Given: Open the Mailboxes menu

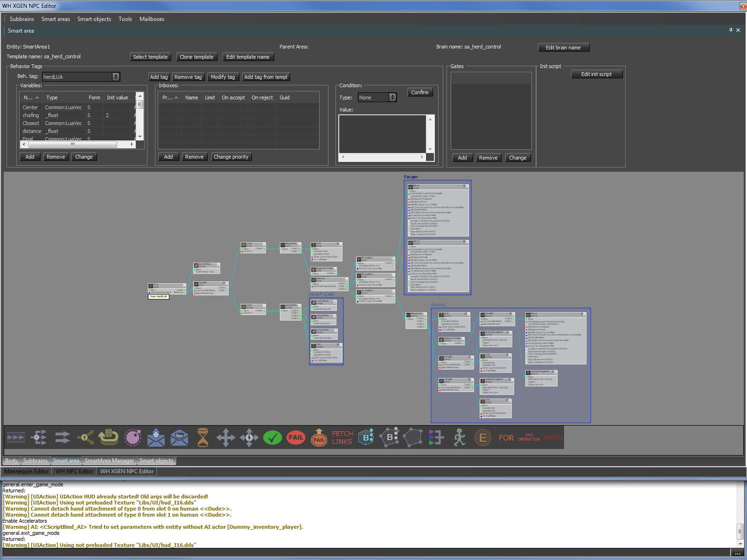Looking at the screenshot, I should point(152,19).
